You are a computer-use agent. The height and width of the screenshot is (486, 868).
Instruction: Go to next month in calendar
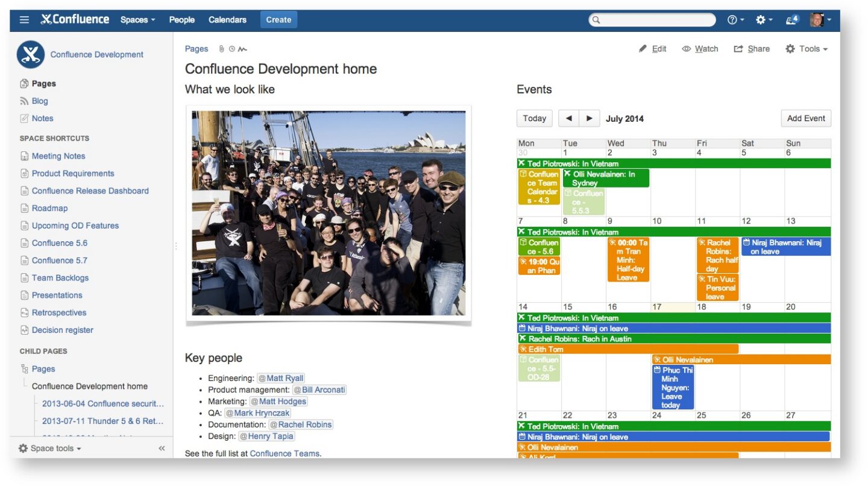(590, 118)
